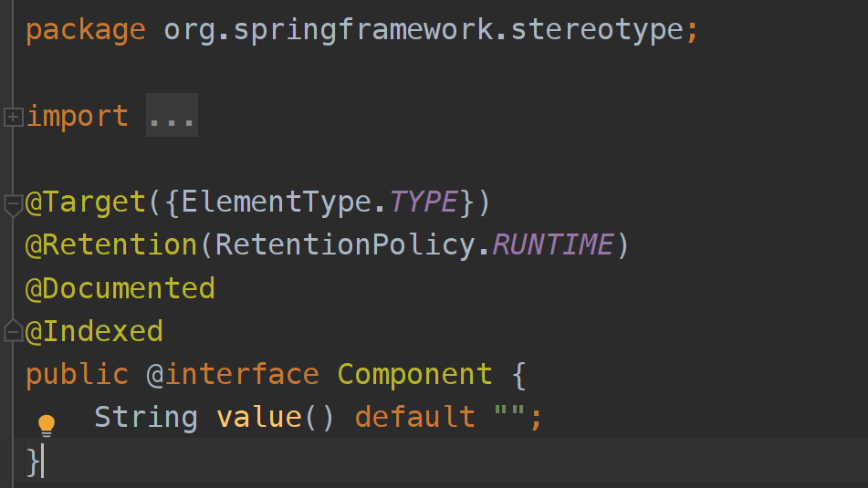Select the TYPE enum constant
The image size is (868, 488).
point(423,202)
